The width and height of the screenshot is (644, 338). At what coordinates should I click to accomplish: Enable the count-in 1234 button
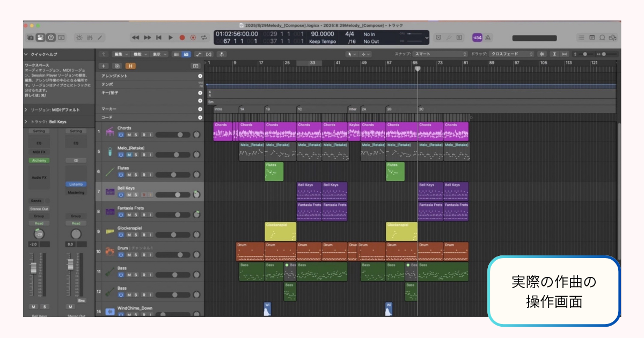tap(477, 38)
